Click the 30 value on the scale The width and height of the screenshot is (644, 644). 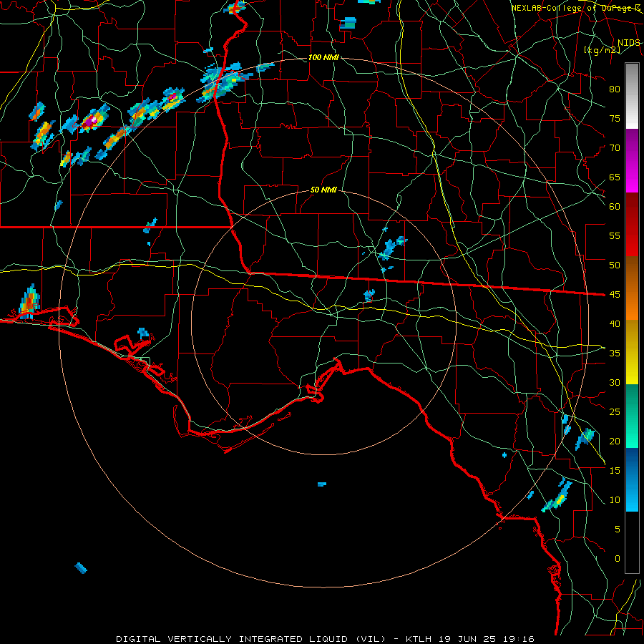tap(615, 382)
